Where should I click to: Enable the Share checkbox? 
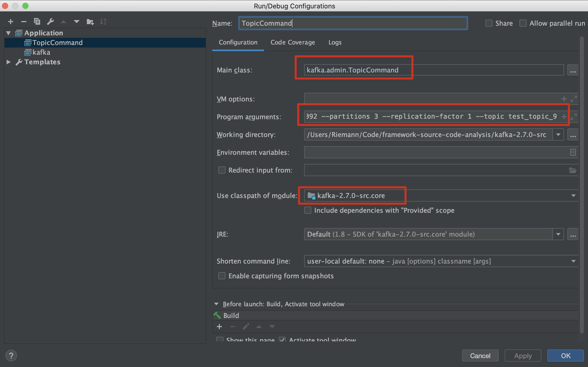coord(489,23)
